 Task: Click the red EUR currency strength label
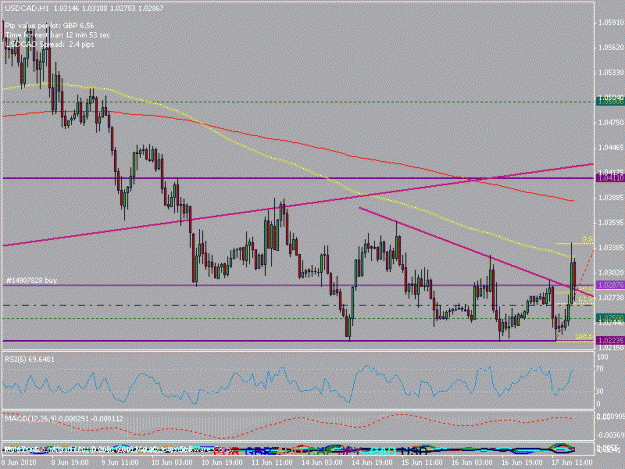pos(226,451)
